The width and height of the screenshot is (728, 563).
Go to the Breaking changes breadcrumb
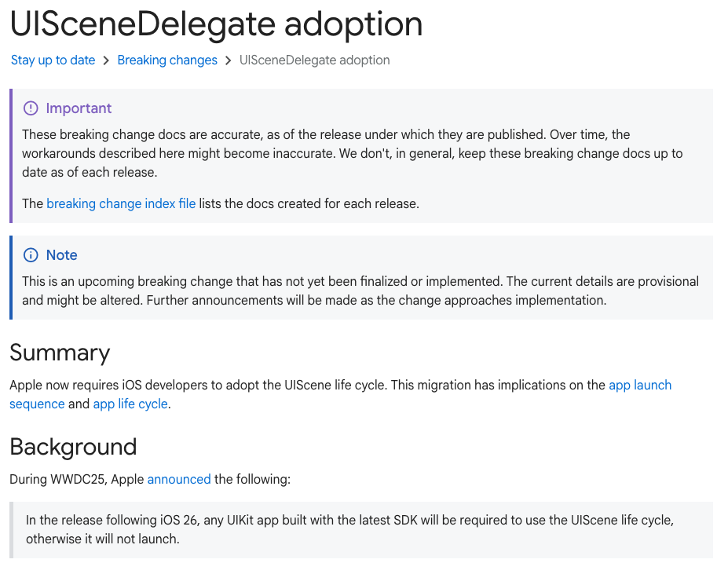coord(167,60)
